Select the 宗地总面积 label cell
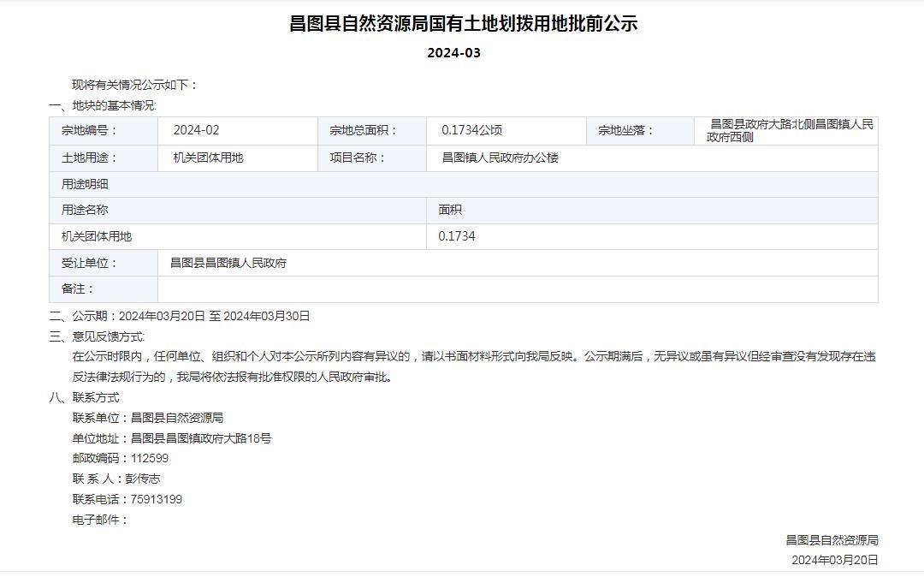This screenshot has height=577, width=924. (364, 130)
